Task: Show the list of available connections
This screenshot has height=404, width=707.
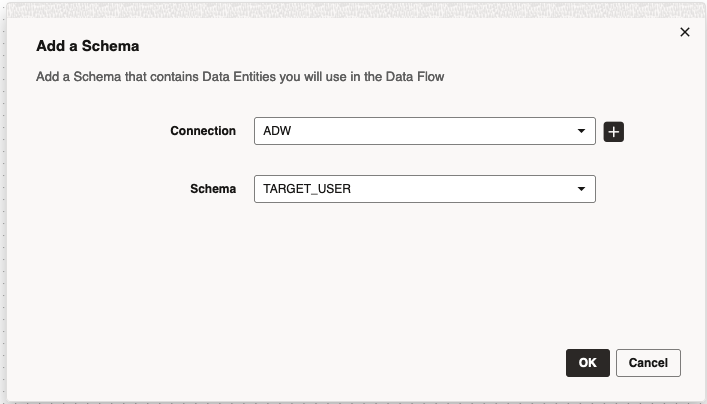Action: [581, 131]
